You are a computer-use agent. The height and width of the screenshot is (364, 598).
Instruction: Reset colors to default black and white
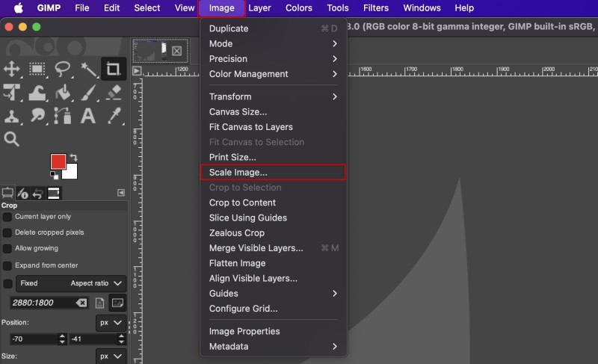coord(54,175)
